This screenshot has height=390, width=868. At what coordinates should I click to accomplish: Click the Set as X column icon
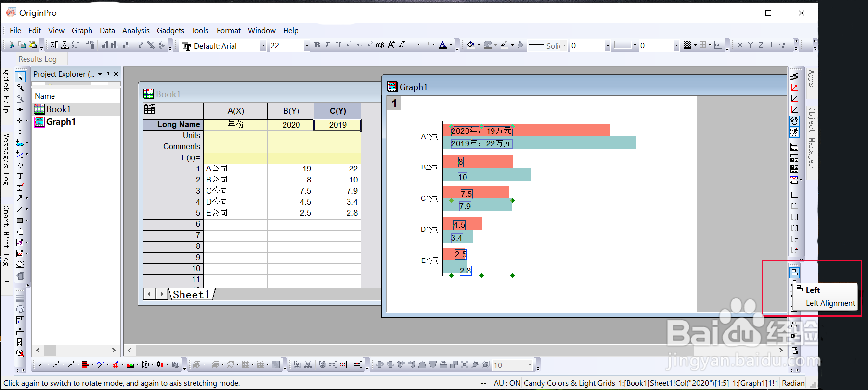740,45
